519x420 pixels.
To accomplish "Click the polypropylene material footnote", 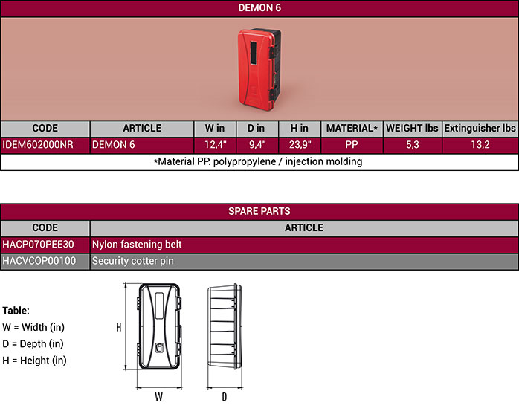I will [259, 161].
